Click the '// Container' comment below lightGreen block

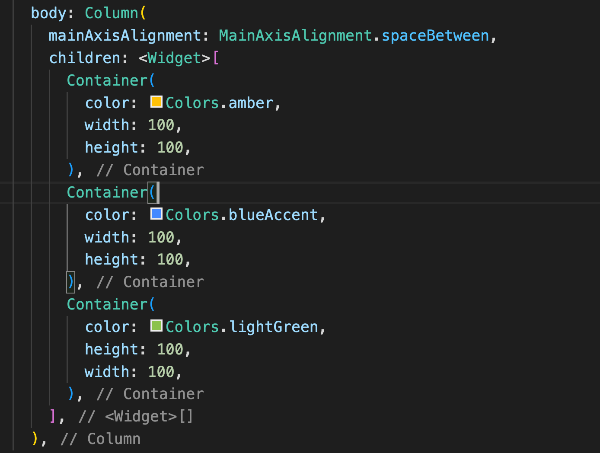150,394
